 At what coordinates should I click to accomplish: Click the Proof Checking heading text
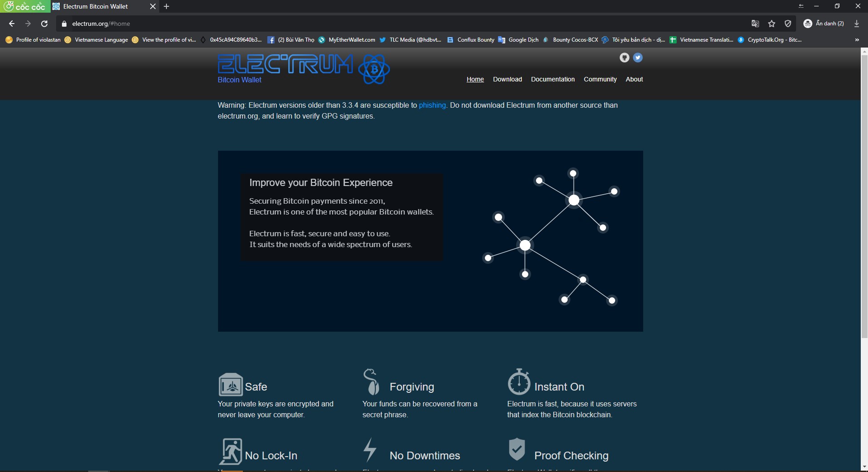coord(571,456)
